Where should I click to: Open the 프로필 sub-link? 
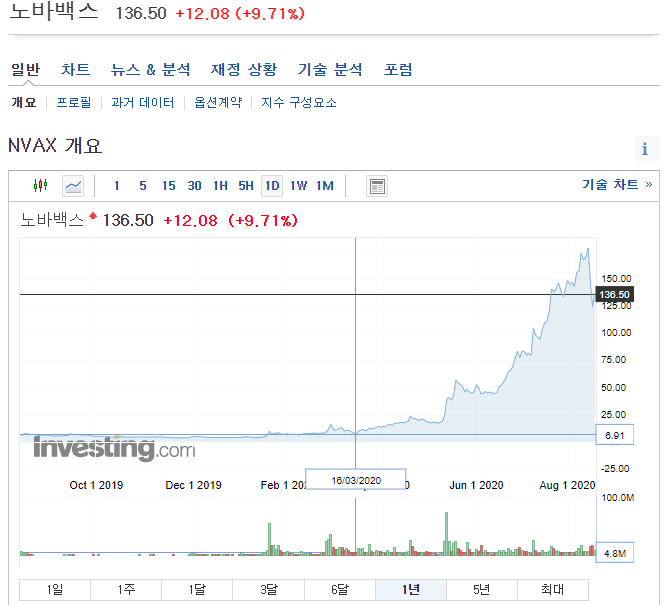(74, 102)
